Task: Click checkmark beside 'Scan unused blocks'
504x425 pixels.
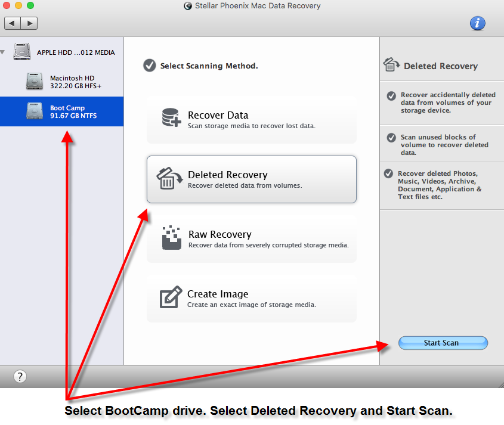Action: point(391,138)
